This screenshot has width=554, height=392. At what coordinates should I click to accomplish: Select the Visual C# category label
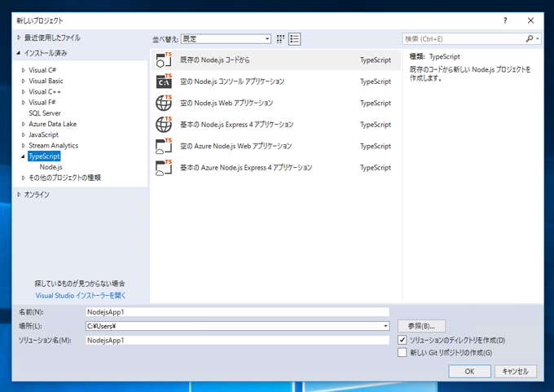pos(42,70)
